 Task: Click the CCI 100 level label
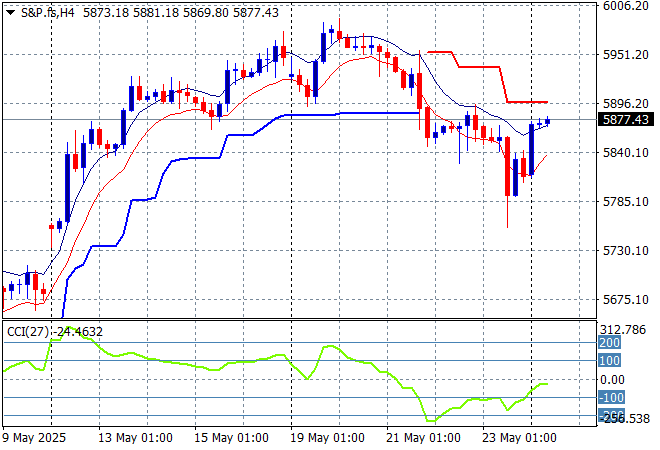point(608,361)
